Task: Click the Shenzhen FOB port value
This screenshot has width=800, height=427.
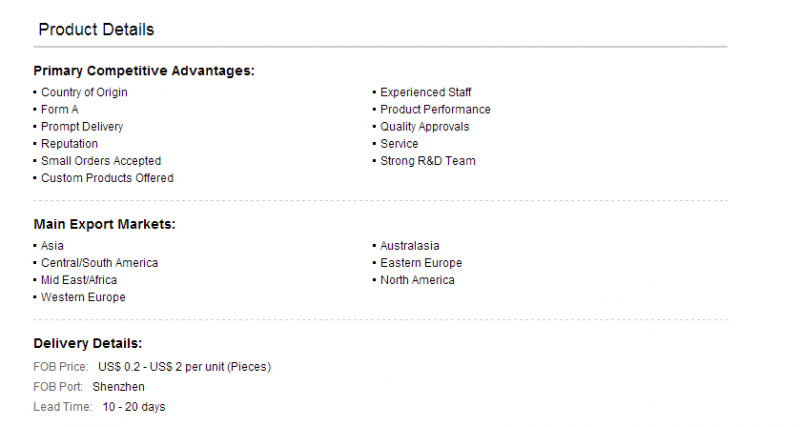Action: [118, 387]
